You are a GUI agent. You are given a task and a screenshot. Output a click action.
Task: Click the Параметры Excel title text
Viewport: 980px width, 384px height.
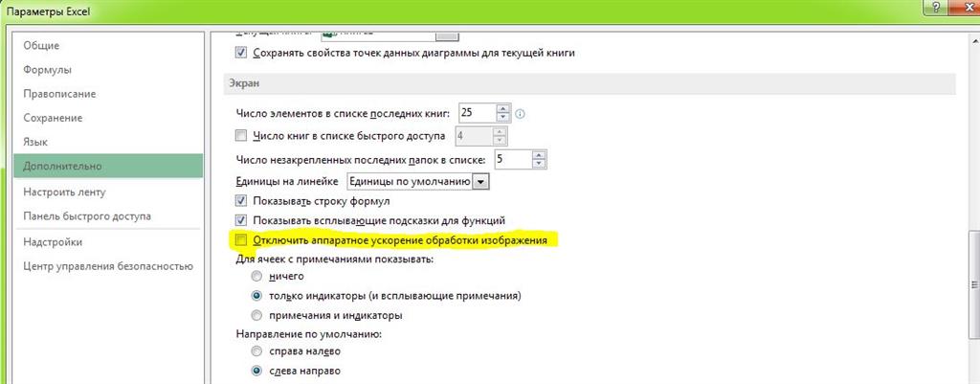pyautogui.click(x=48, y=11)
